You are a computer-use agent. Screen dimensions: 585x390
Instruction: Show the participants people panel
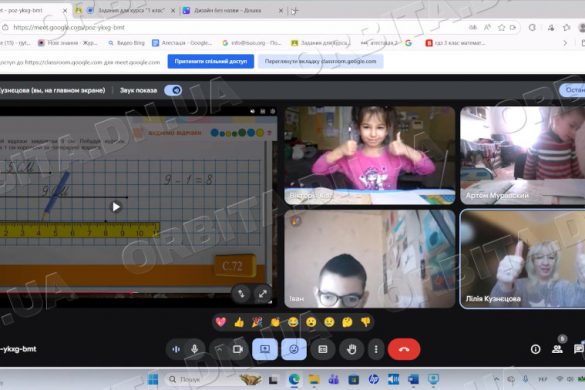click(x=557, y=349)
